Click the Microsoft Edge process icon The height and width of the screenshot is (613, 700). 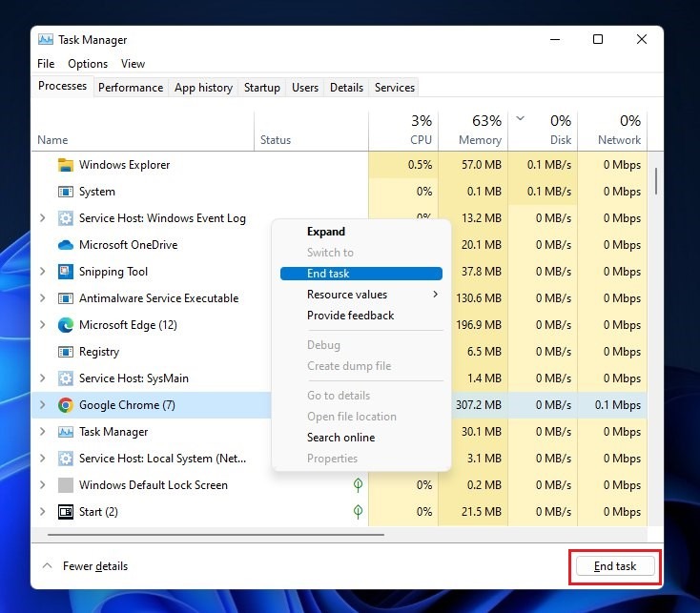tap(66, 325)
